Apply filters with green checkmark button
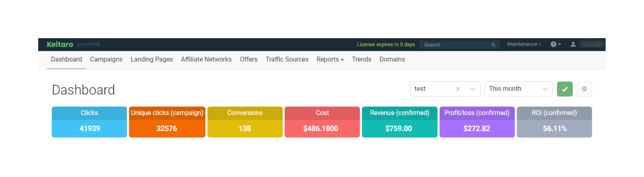 pyautogui.click(x=565, y=89)
